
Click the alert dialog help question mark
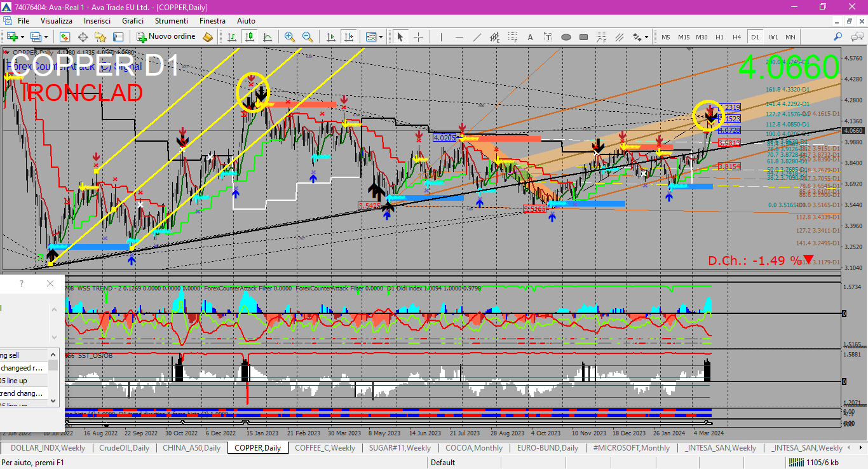pyautogui.click(x=22, y=283)
